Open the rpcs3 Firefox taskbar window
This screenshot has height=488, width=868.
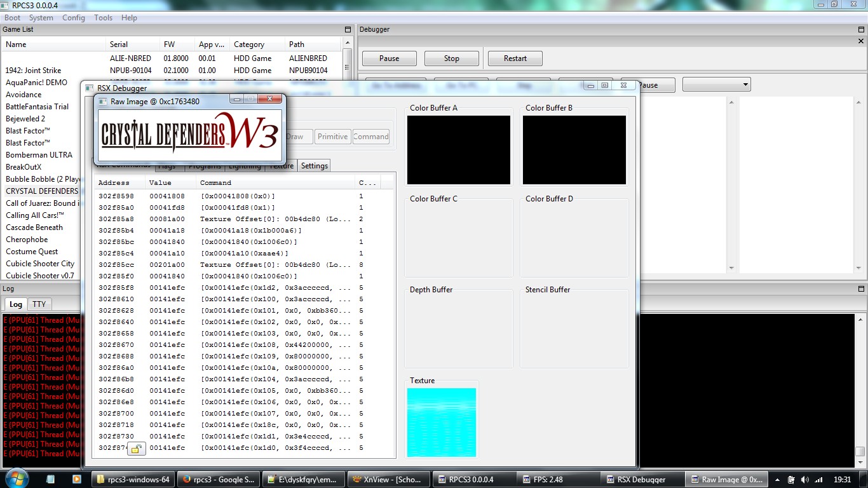217,479
